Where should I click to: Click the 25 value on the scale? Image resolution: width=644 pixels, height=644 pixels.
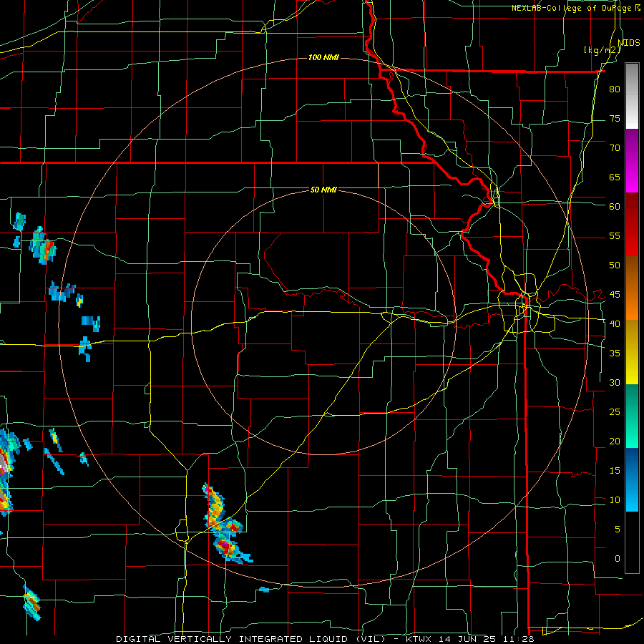(x=615, y=411)
